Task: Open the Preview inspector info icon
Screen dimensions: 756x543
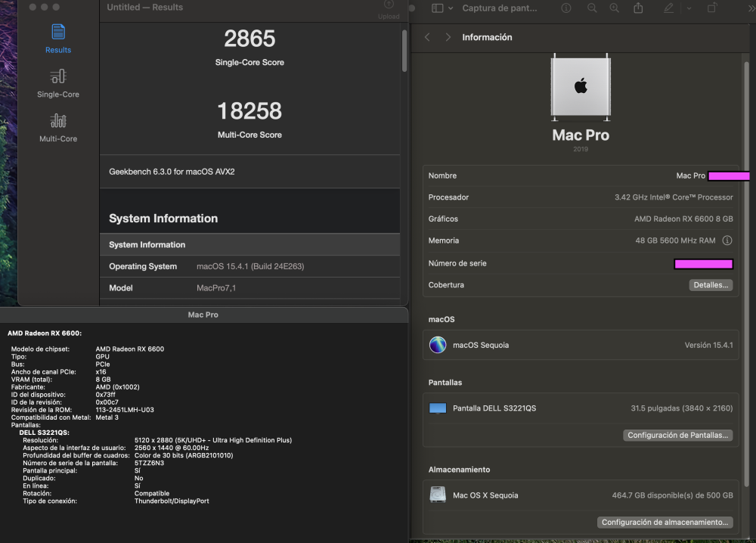Action: (566, 8)
